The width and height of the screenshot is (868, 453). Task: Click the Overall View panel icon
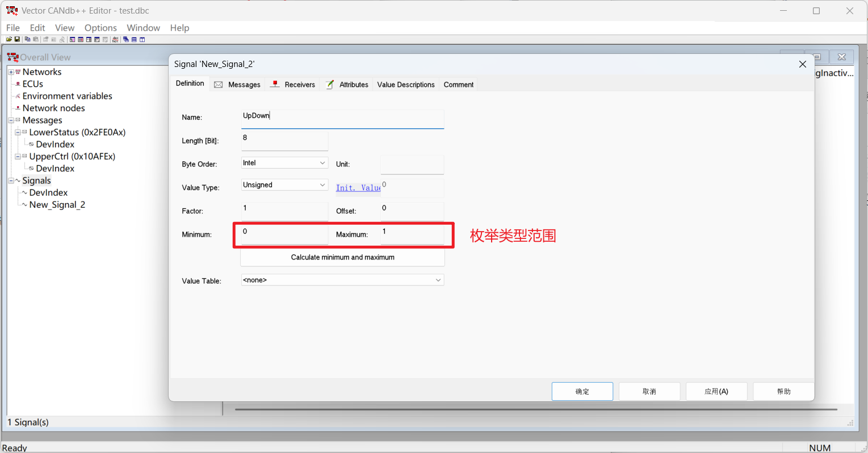click(x=12, y=57)
